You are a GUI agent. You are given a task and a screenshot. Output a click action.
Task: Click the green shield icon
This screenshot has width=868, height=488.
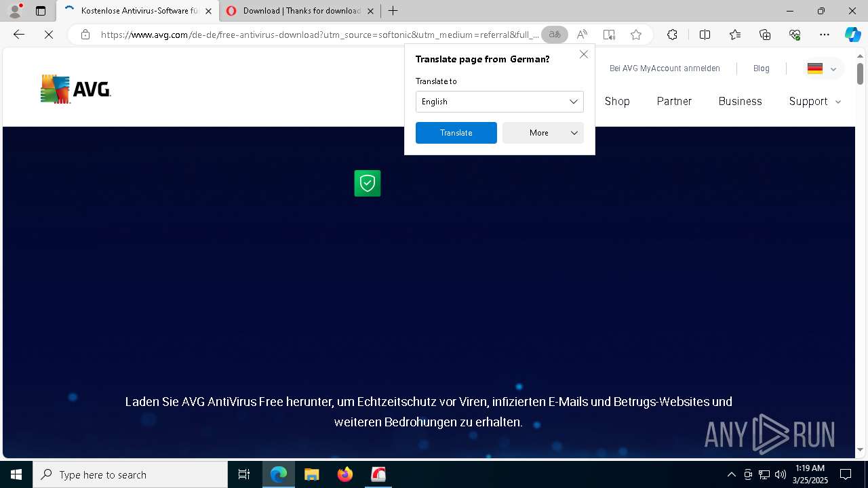pos(368,183)
